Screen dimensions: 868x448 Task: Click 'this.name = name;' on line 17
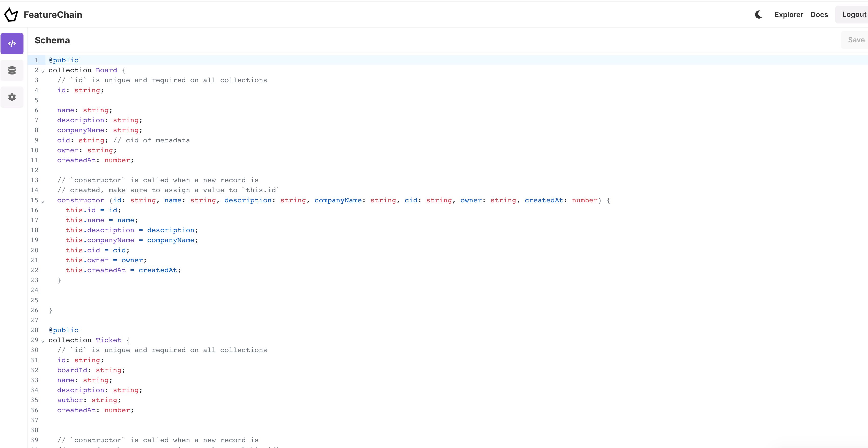pyautogui.click(x=102, y=220)
